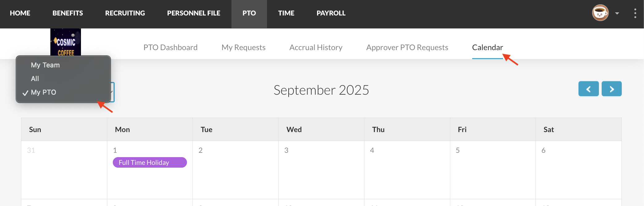The height and width of the screenshot is (206, 644).
Task: Click the Full Time Holiday event
Action: click(150, 162)
